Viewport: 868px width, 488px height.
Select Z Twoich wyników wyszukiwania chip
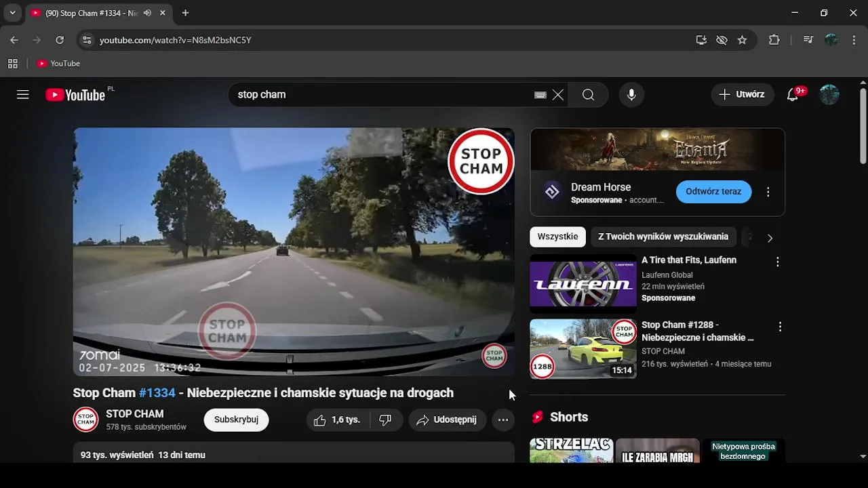(663, 237)
